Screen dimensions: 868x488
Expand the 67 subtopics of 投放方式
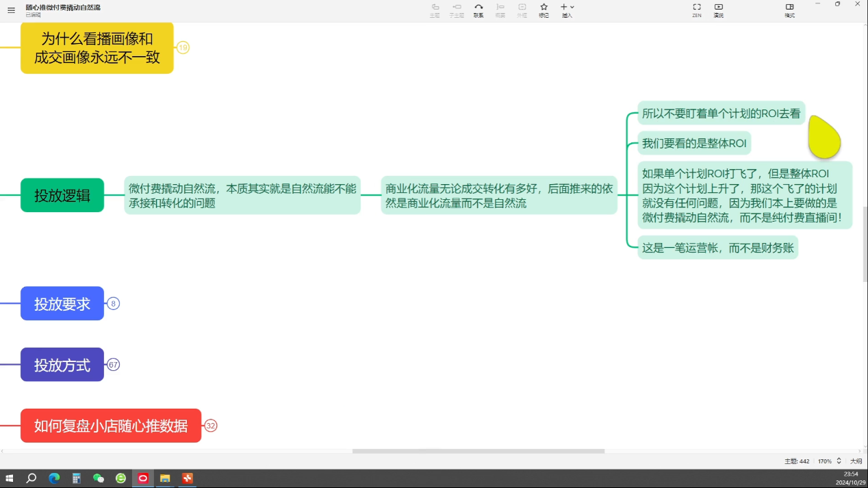click(114, 365)
